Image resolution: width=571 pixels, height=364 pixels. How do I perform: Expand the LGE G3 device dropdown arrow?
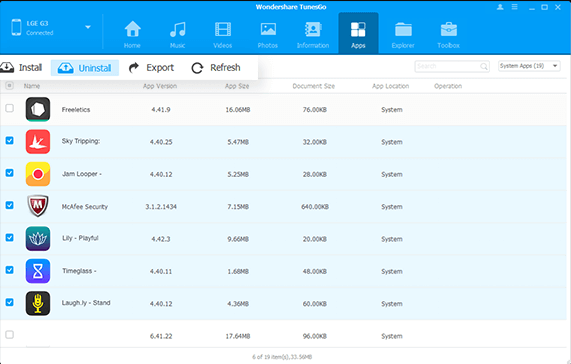[x=88, y=27]
